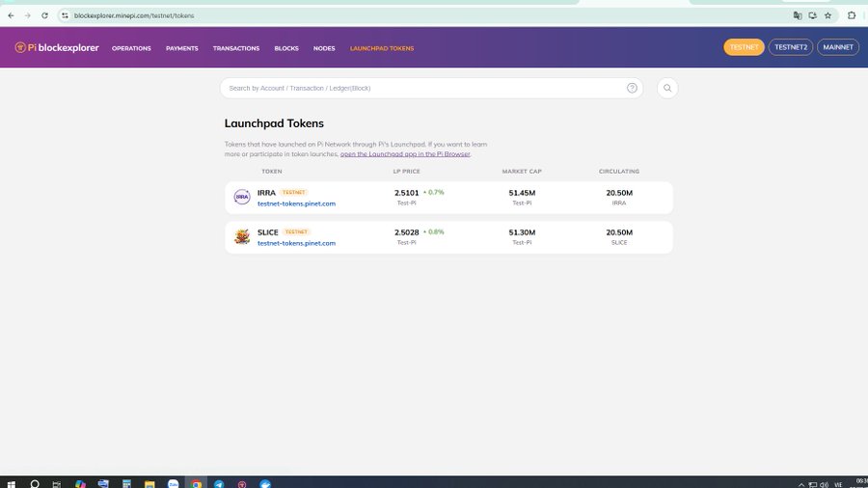Switch to the TESTNET2 network
The width and height of the screenshot is (868, 488).
click(791, 47)
